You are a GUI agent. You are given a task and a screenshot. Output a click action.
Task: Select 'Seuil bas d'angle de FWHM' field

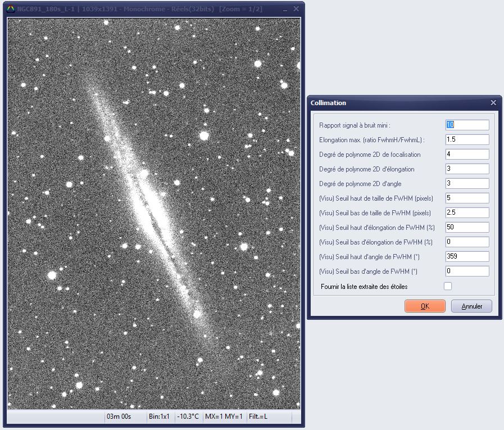click(466, 271)
